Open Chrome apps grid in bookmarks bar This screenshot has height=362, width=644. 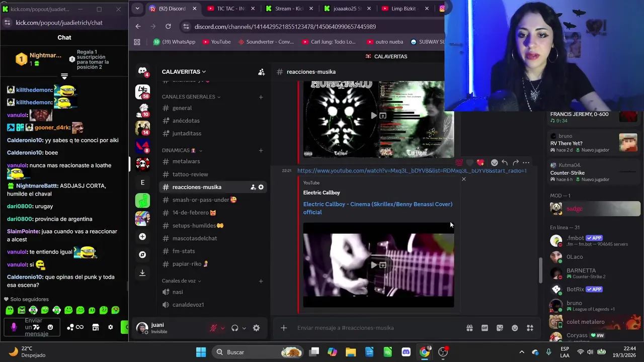click(137, 42)
